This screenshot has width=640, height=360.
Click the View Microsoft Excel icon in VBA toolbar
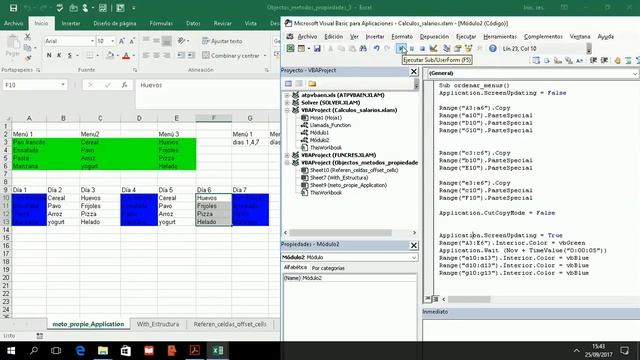coord(290,49)
